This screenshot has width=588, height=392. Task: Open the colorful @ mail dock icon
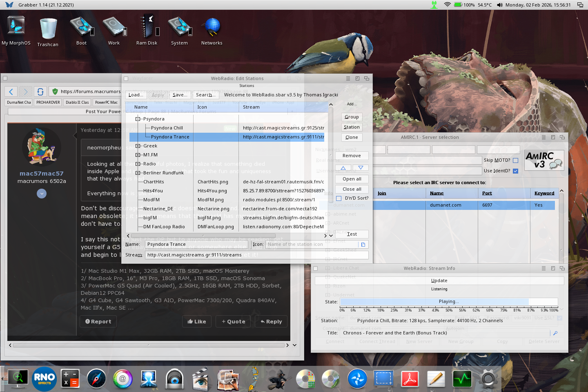(x=122, y=379)
